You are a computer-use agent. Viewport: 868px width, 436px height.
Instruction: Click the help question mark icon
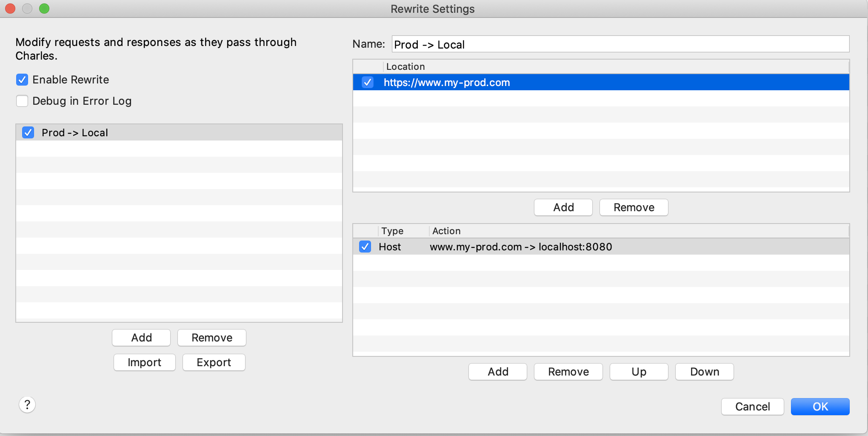click(x=27, y=404)
